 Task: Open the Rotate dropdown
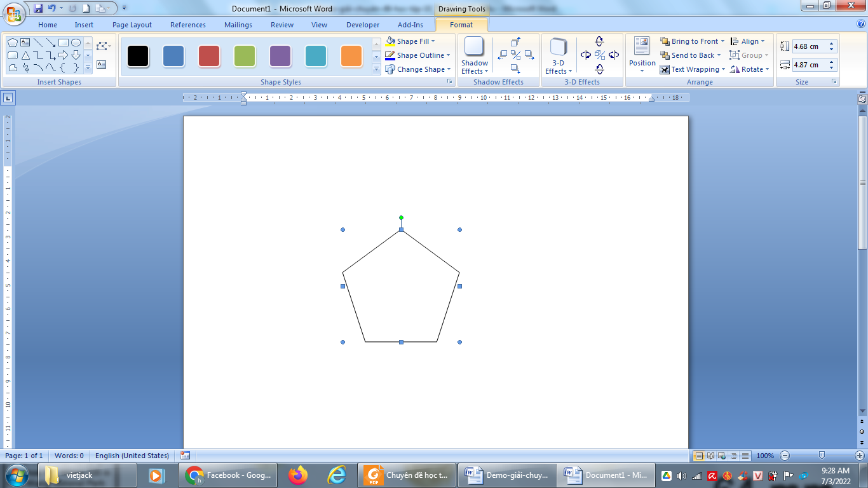point(750,69)
